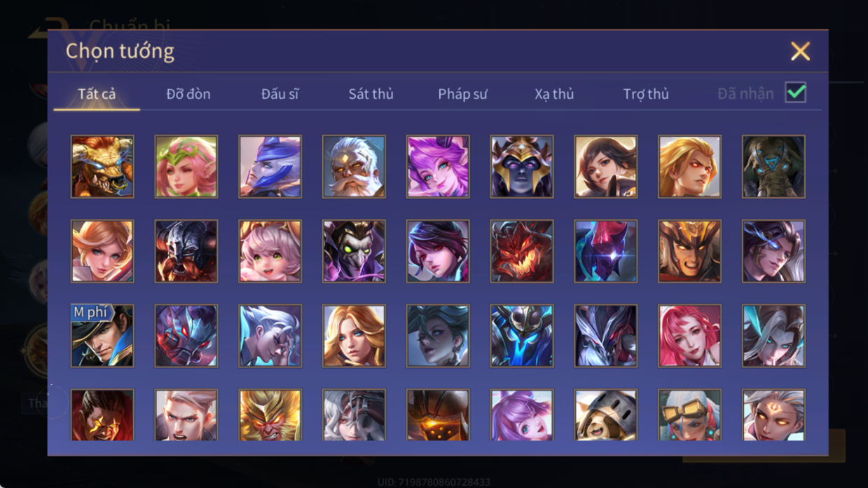Pick the blue armored robot hero portrait

point(522,336)
